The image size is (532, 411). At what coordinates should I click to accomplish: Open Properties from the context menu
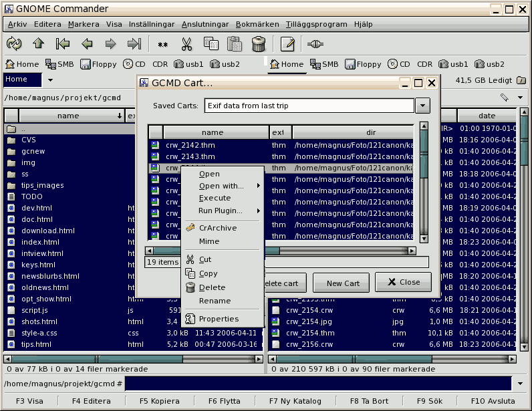pyautogui.click(x=223, y=319)
